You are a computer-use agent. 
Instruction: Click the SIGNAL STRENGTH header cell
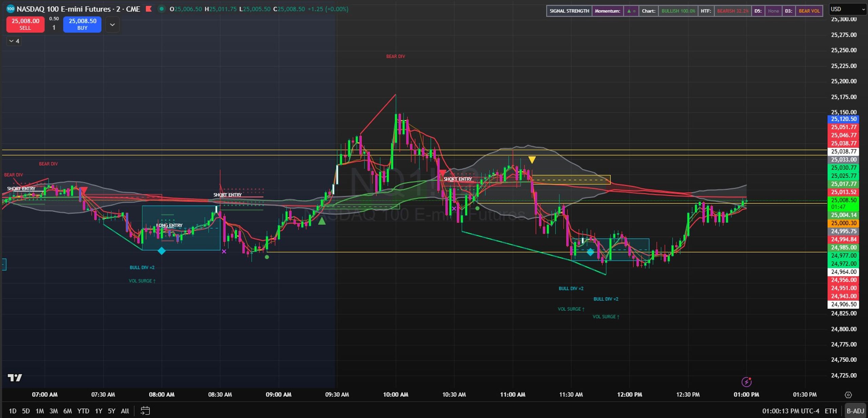(569, 11)
